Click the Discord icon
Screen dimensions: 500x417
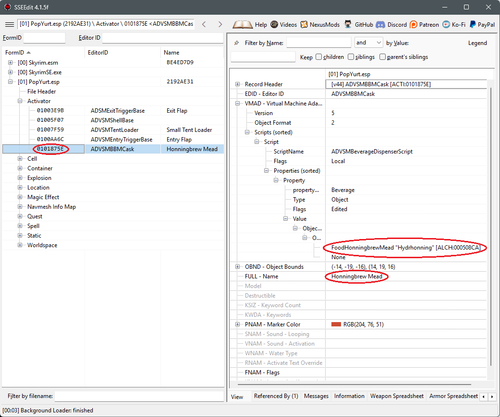[380, 25]
